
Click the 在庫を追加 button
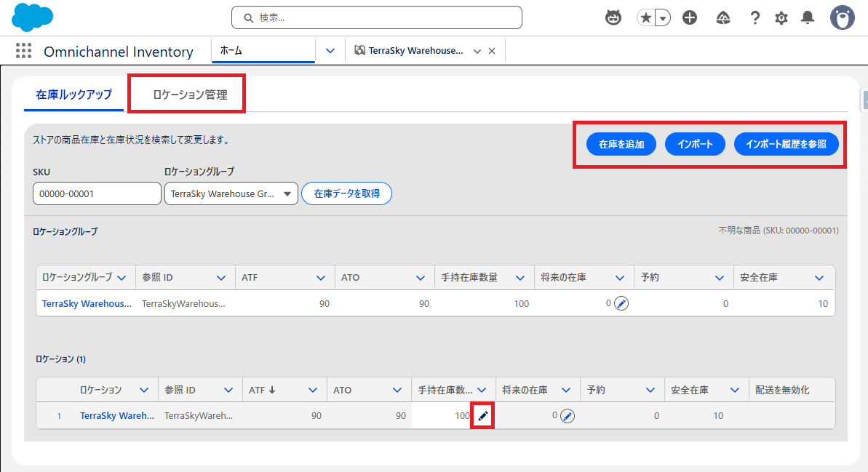(x=621, y=144)
